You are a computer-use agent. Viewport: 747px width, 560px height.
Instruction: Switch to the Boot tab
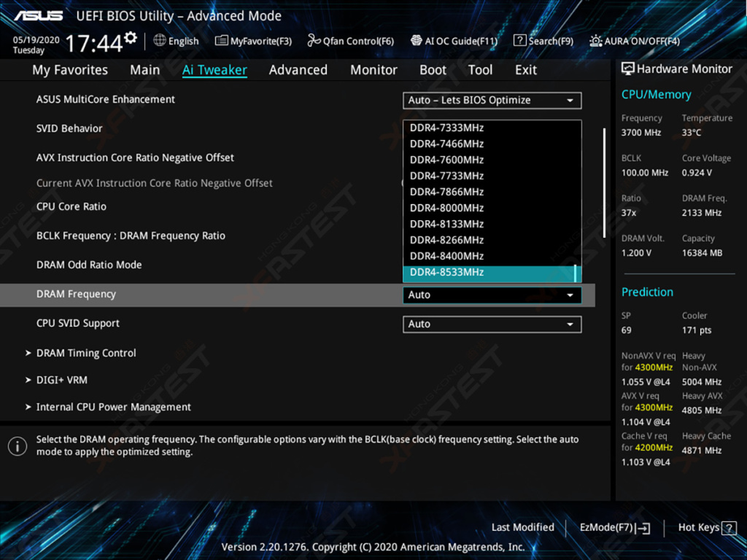(433, 70)
